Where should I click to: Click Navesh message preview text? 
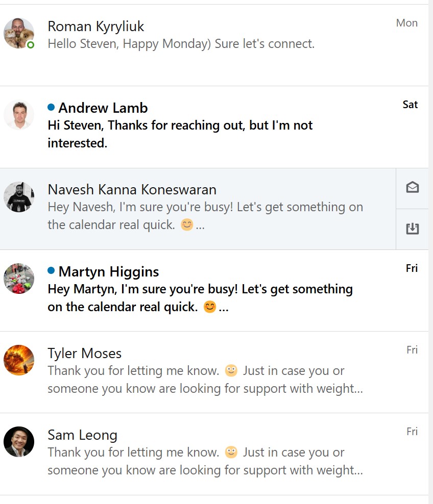pyautogui.click(x=205, y=216)
